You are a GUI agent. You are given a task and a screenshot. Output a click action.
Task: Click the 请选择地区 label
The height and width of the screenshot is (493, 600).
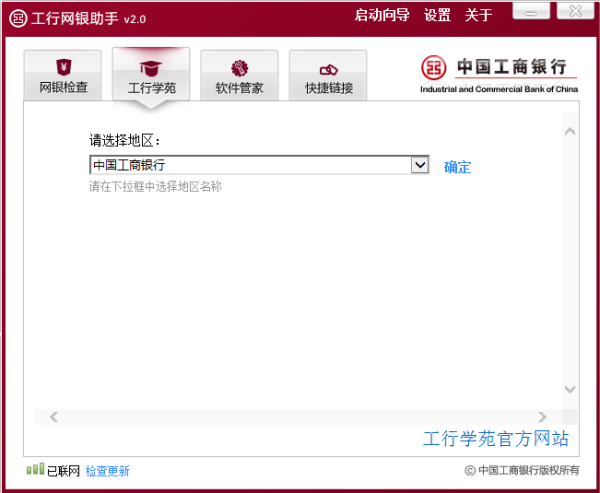point(124,140)
